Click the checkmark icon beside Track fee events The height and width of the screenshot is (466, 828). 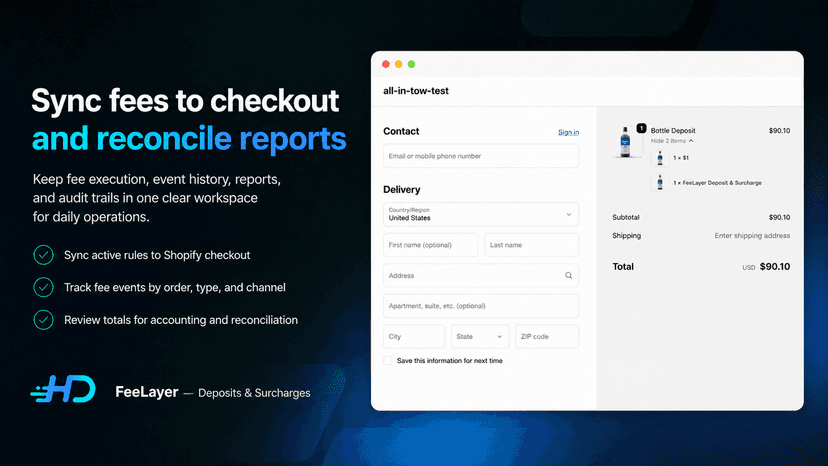tap(43, 287)
